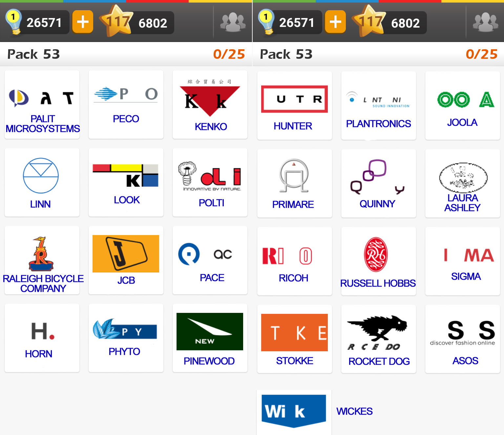Click the left gold star level icon
The height and width of the screenshot is (435, 504).
[x=117, y=21]
